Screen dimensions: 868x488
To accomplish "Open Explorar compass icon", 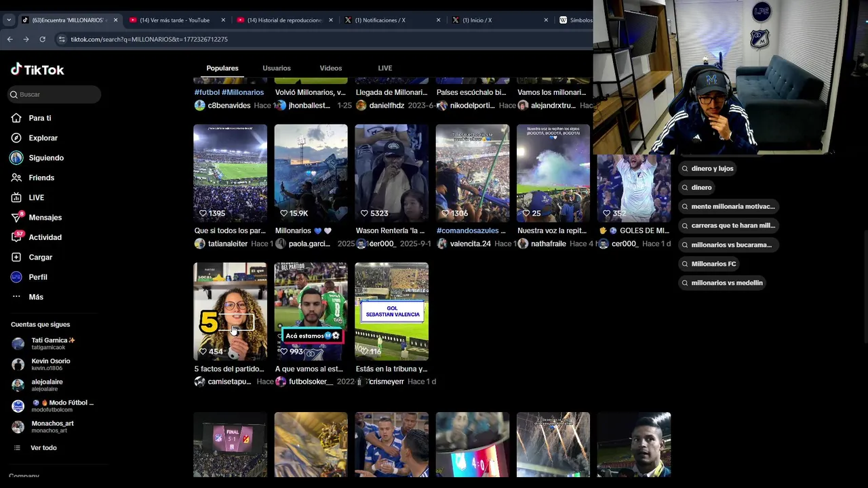I will (16, 138).
